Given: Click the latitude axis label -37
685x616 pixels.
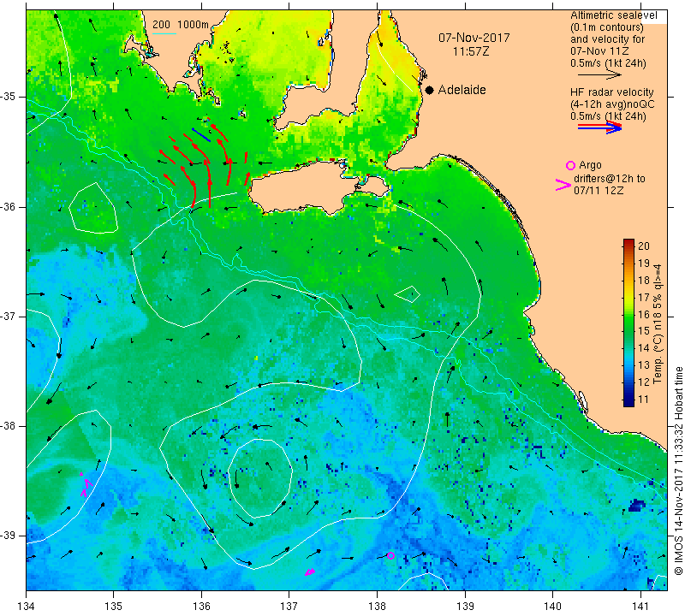Looking at the screenshot, I should [9, 316].
